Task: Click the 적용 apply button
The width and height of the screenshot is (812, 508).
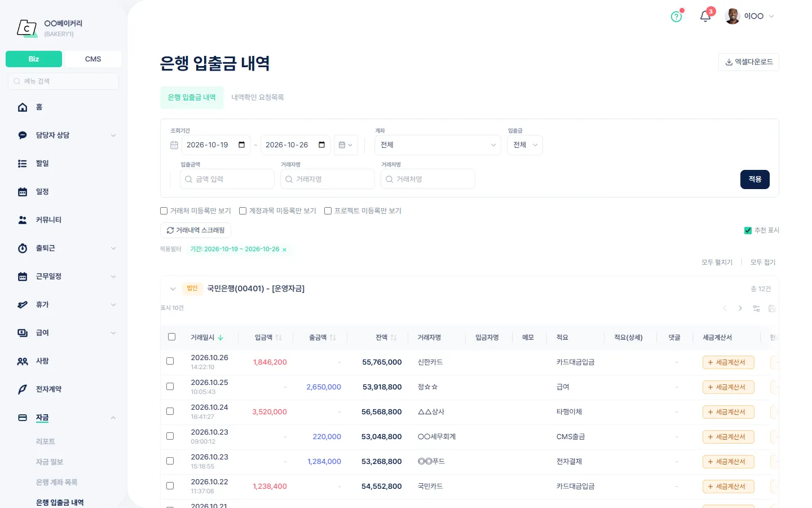Action: pyautogui.click(x=755, y=179)
